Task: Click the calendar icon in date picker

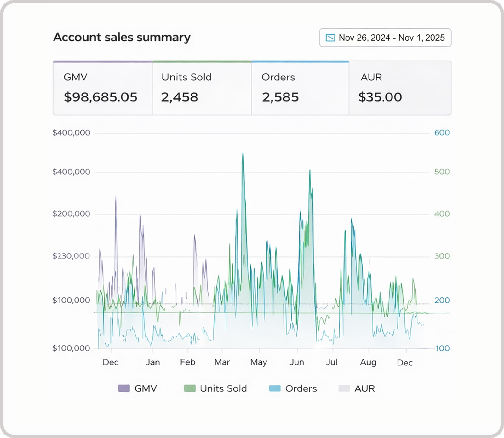Action: click(x=330, y=38)
